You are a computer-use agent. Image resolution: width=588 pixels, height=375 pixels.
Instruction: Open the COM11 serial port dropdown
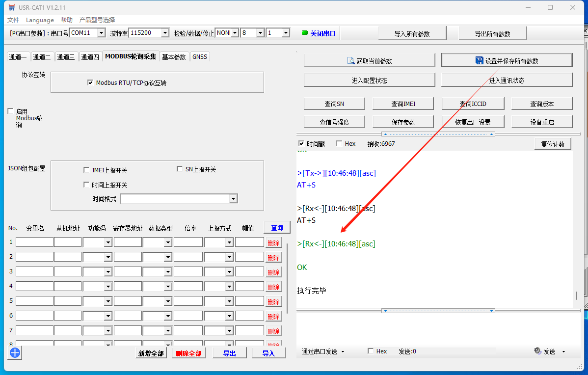(x=101, y=33)
